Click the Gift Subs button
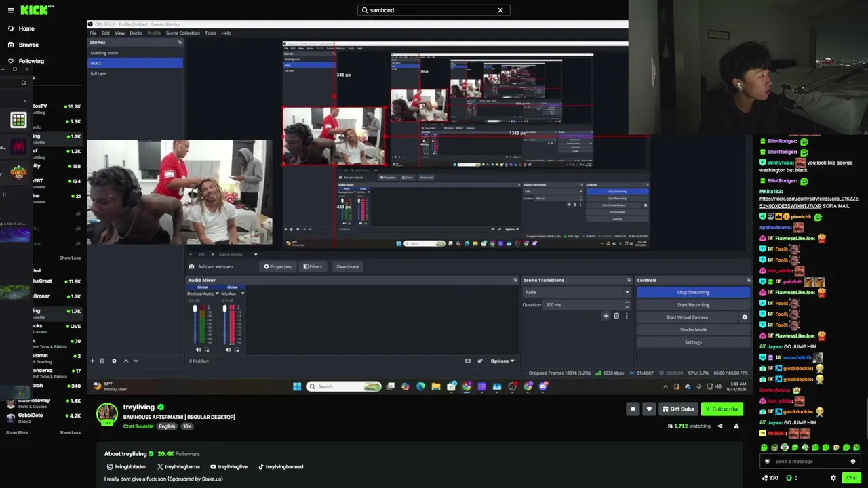The image size is (868, 488). coord(678,409)
